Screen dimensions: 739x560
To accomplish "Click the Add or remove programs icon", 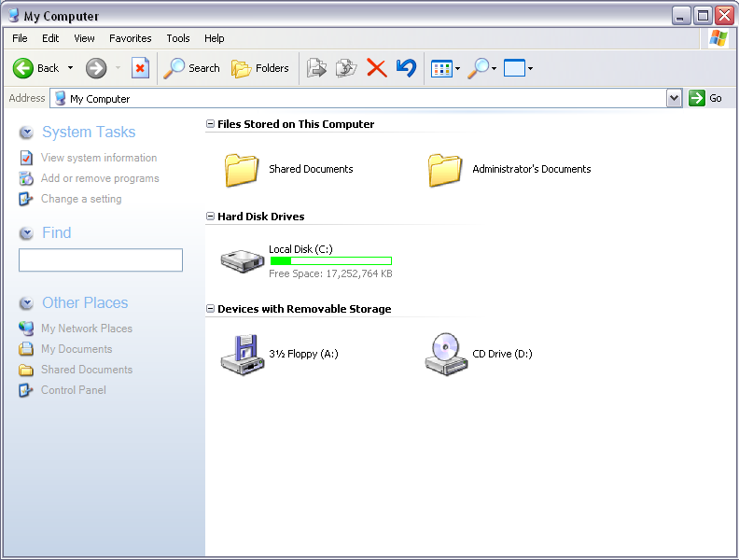I will (x=26, y=178).
